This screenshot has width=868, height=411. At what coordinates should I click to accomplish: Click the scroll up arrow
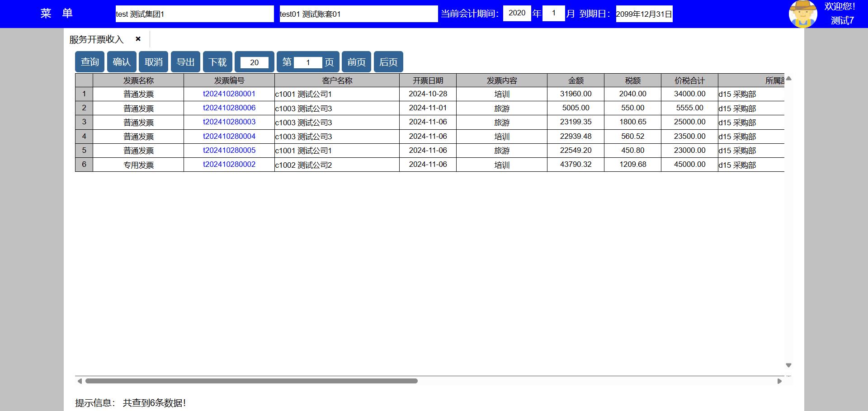tap(788, 79)
